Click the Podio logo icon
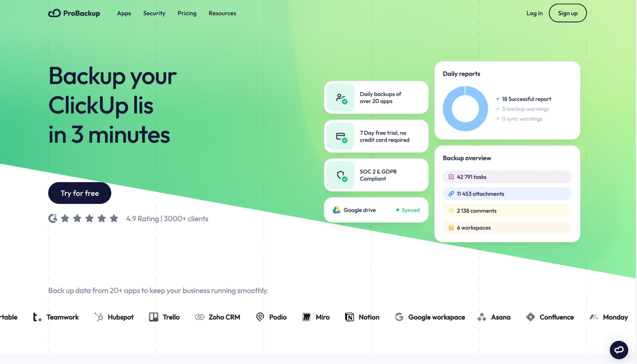Screen dimensions: 637x364 click(260, 317)
